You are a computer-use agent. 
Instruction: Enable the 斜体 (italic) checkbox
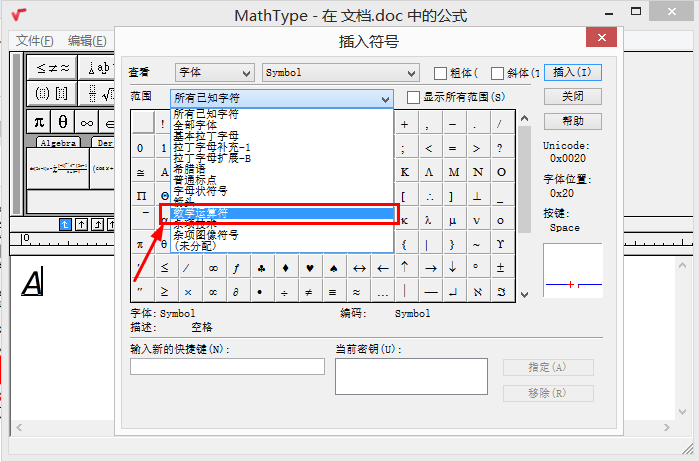[x=498, y=73]
